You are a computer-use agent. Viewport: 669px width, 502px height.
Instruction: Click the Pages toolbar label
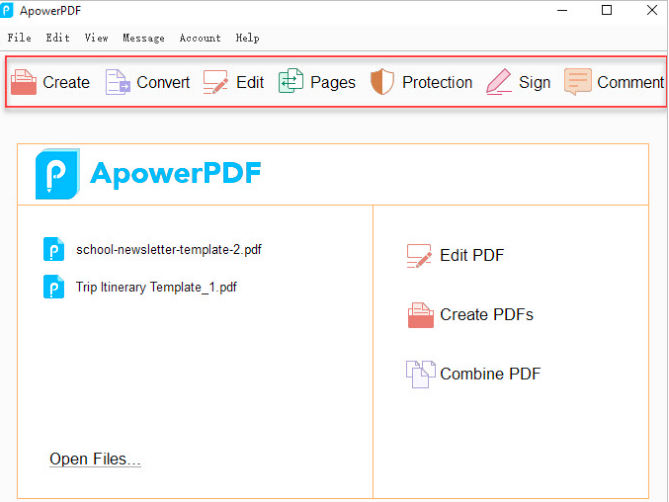pyautogui.click(x=333, y=83)
